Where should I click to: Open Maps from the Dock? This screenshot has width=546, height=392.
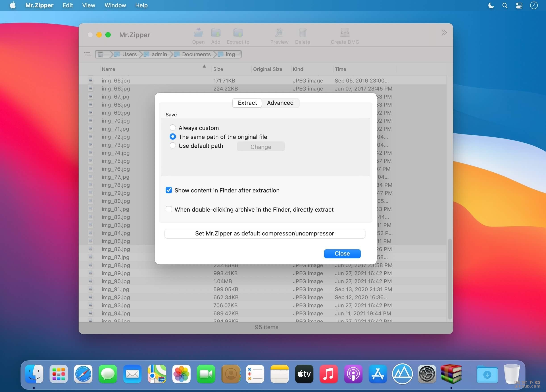tap(157, 374)
